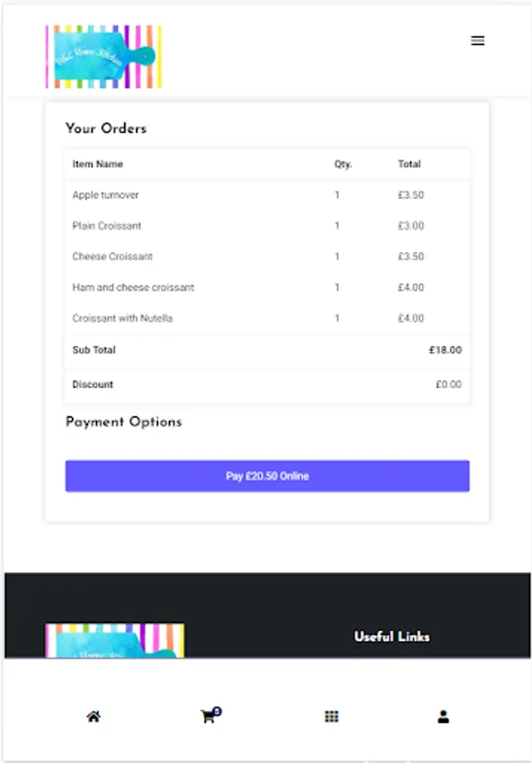Click the header store logo
Viewport: 532px width, 763px height.
click(103, 57)
